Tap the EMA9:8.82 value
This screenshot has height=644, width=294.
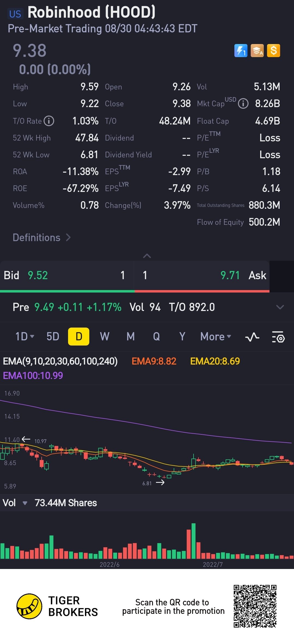tap(154, 361)
